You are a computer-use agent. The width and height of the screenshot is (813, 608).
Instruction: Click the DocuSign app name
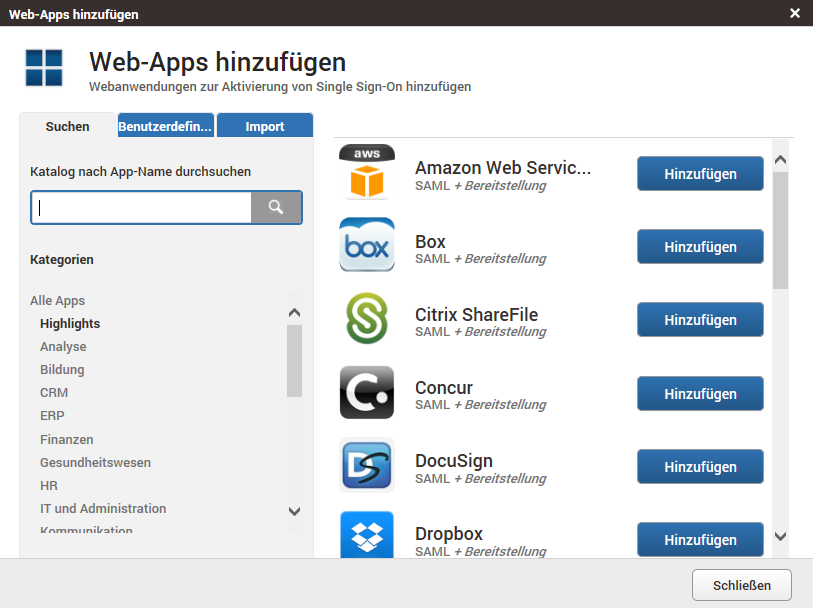(x=454, y=461)
